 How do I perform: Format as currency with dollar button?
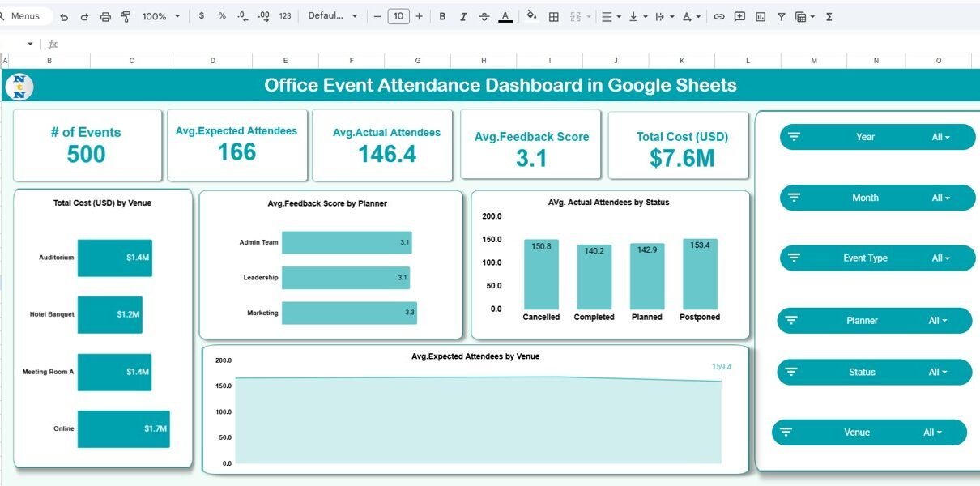pyautogui.click(x=201, y=16)
